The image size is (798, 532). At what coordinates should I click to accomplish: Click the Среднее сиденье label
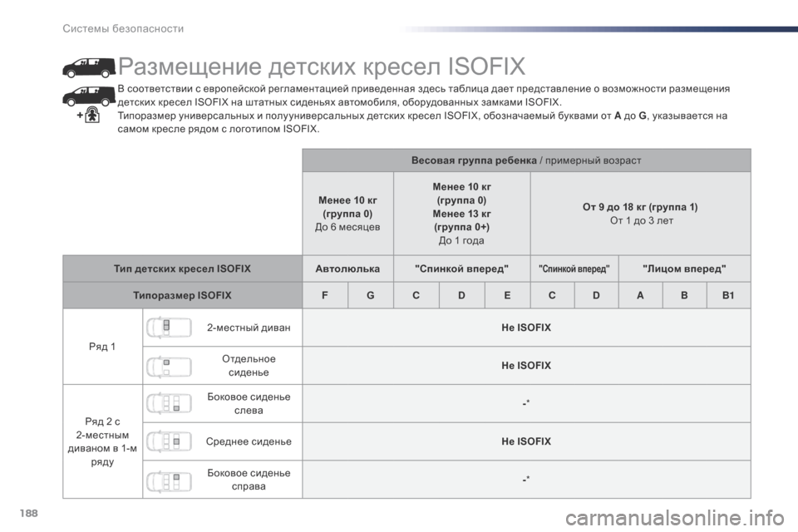pos(249,441)
